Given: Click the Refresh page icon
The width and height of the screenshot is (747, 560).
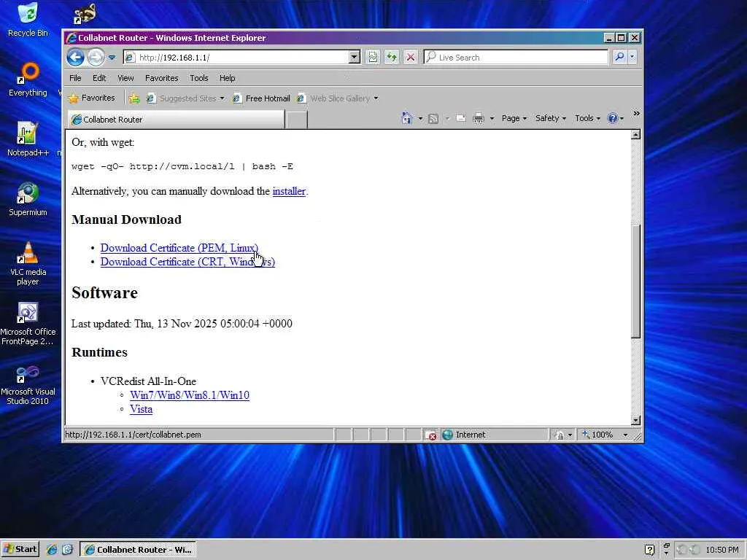Looking at the screenshot, I should coord(392,57).
